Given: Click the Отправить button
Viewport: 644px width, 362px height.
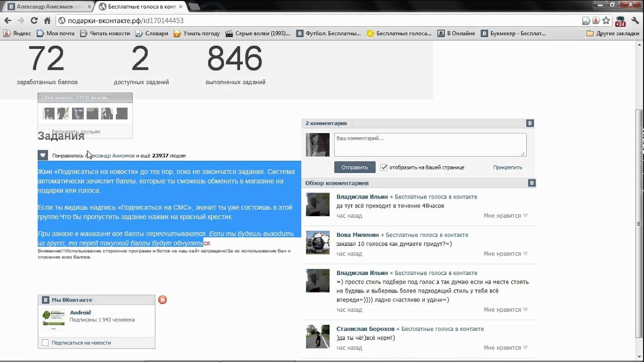Looking at the screenshot, I should pos(355,167).
